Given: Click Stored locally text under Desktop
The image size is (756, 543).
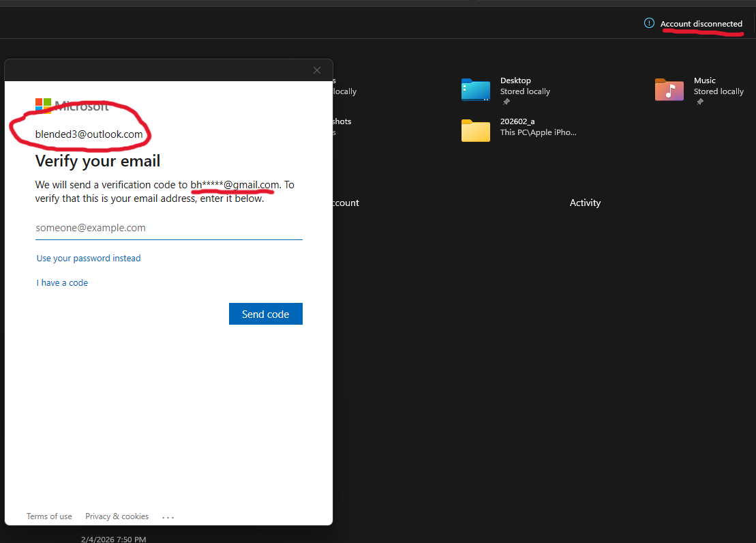Looking at the screenshot, I should [x=525, y=91].
